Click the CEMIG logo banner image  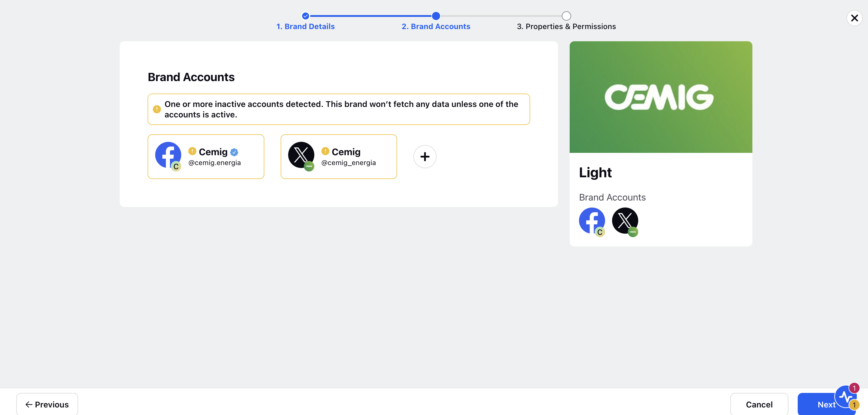tap(660, 97)
